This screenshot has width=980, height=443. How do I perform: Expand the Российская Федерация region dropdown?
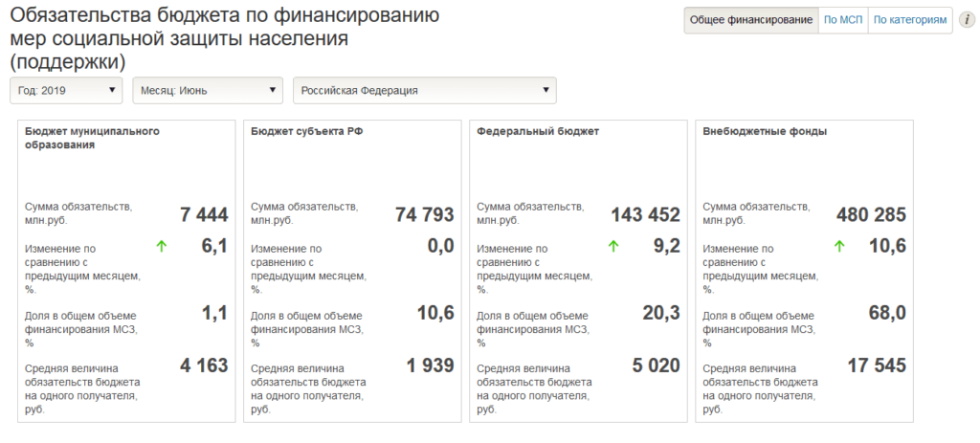(424, 90)
